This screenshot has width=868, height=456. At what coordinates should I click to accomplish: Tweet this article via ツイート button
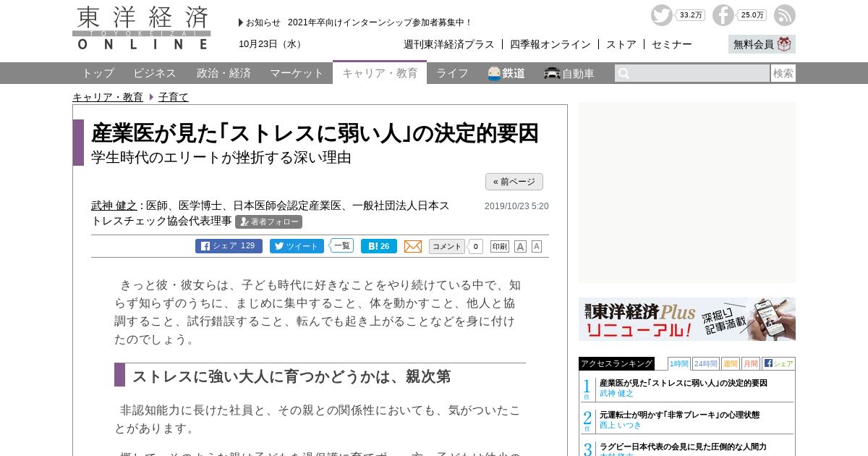point(297,246)
